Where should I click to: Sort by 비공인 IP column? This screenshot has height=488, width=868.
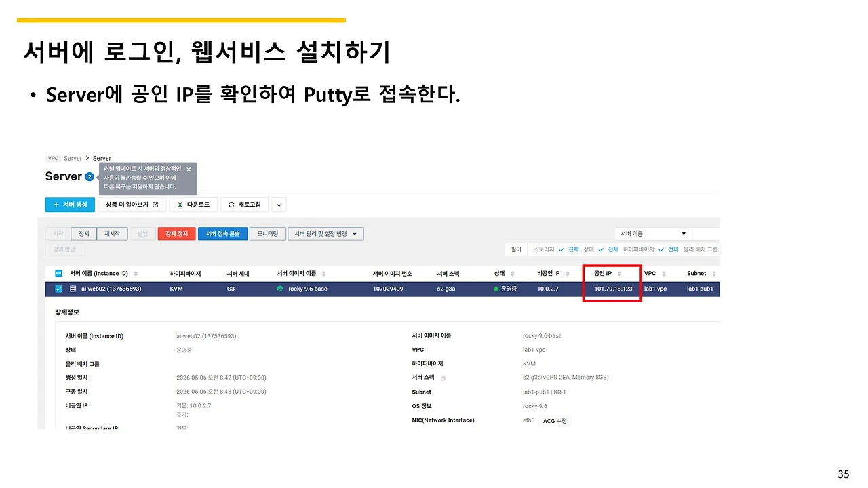[x=567, y=274]
